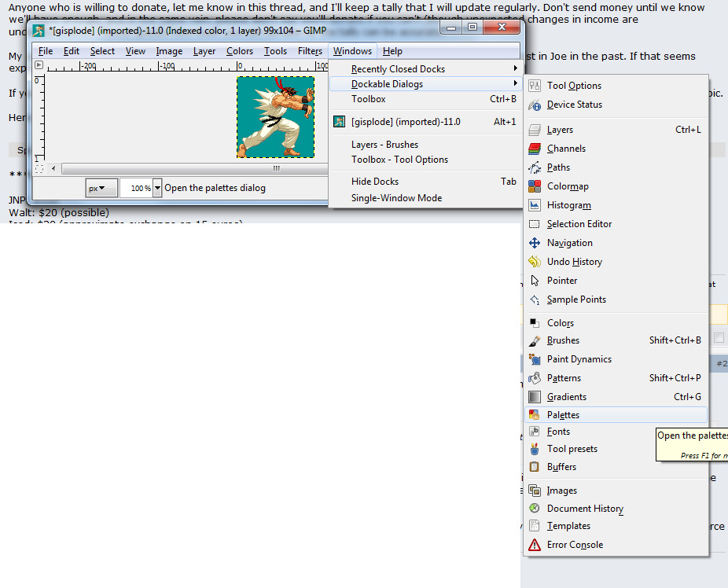Image resolution: width=728 pixels, height=588 pixels.
Task: Open the Layers dialog
Action: click(616, 130)
